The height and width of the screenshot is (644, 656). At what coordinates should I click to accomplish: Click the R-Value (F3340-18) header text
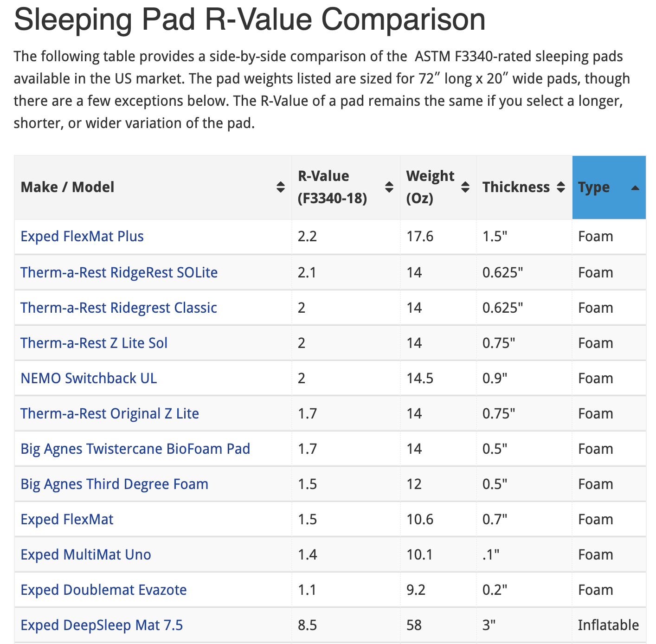[332, 187]
